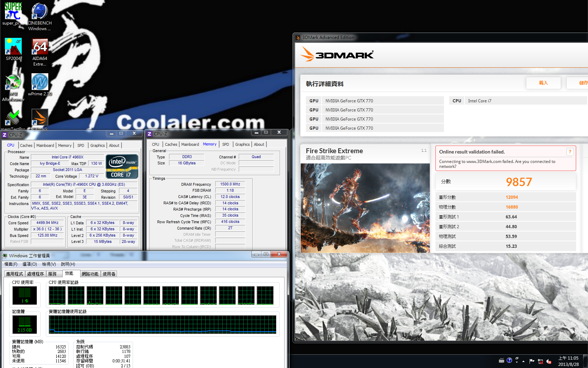This screenshot has height=368, width=588.
Task: Launch the 3DMark desktop shortcut icon
Action: [x=40, y=119]
